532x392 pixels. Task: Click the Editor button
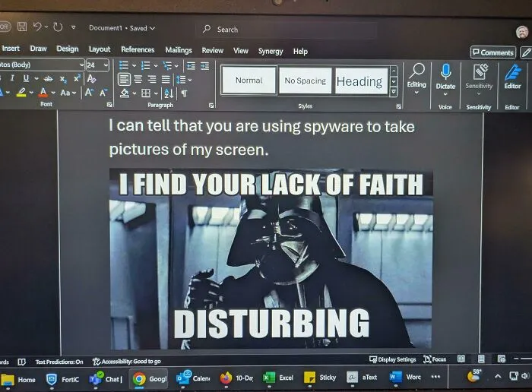tap(512, 77)
